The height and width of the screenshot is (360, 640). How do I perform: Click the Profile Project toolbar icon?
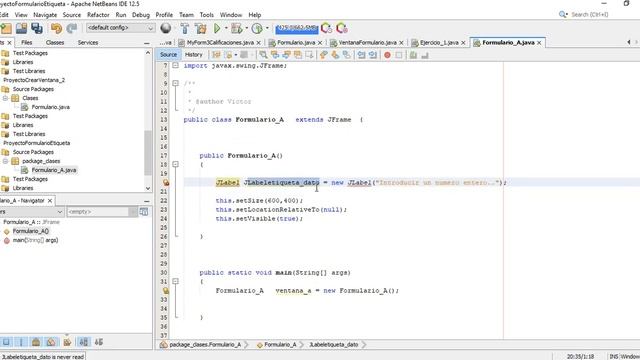(257, 28)
